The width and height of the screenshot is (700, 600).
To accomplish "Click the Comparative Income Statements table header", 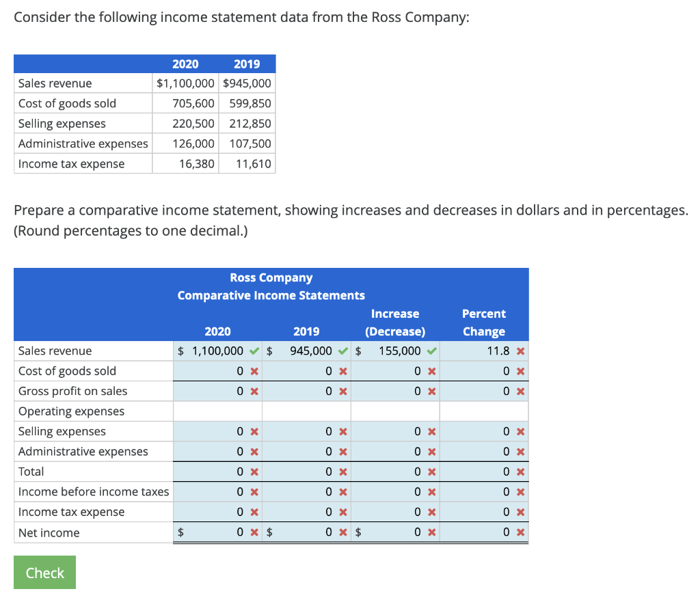I will 271,295.
